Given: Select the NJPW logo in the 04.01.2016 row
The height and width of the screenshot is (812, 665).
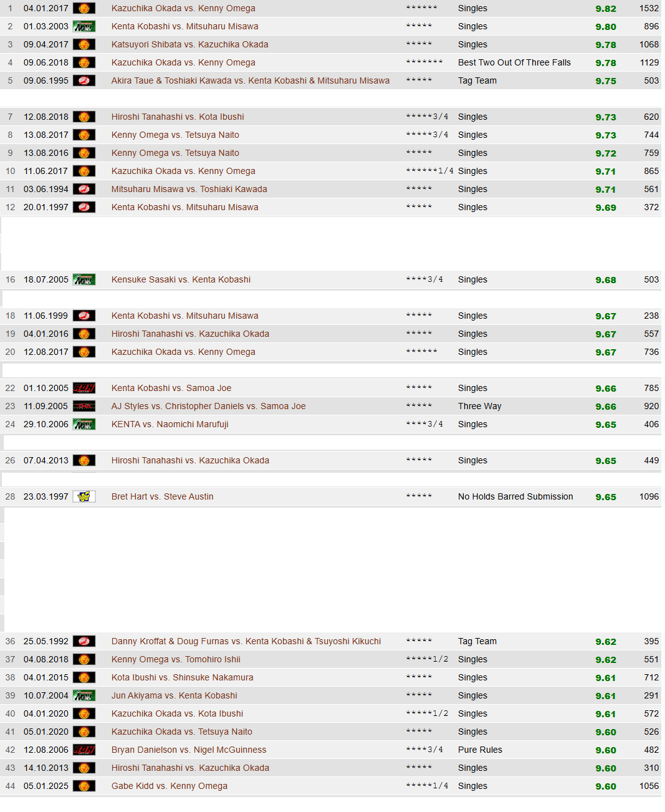Looking at the screenshot, I should [84, 334].
